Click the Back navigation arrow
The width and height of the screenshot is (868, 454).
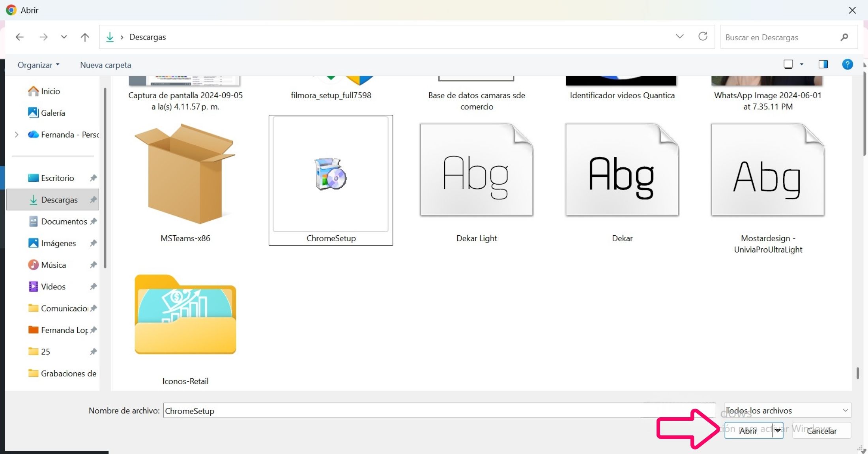tap(19, 37)
